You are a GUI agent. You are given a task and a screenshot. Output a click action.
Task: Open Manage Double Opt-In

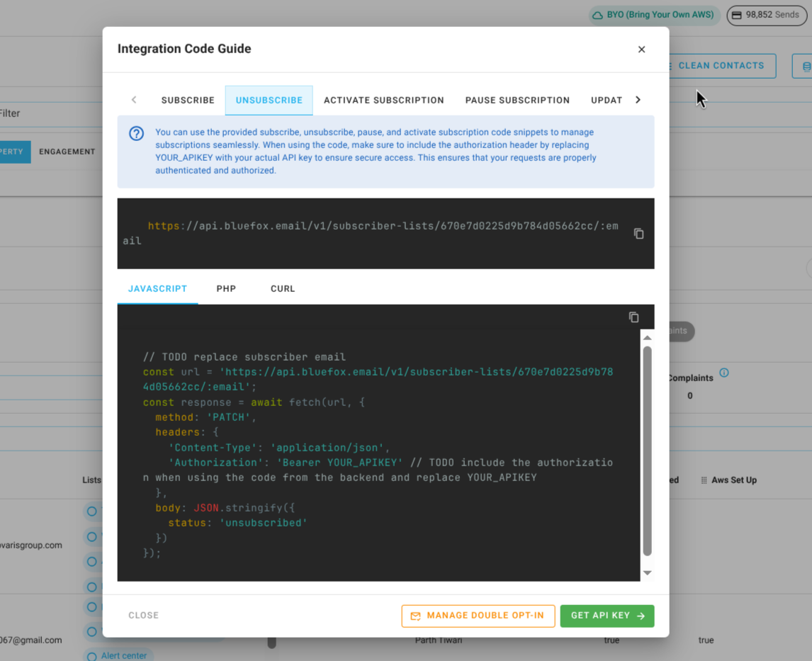(478, 616)
